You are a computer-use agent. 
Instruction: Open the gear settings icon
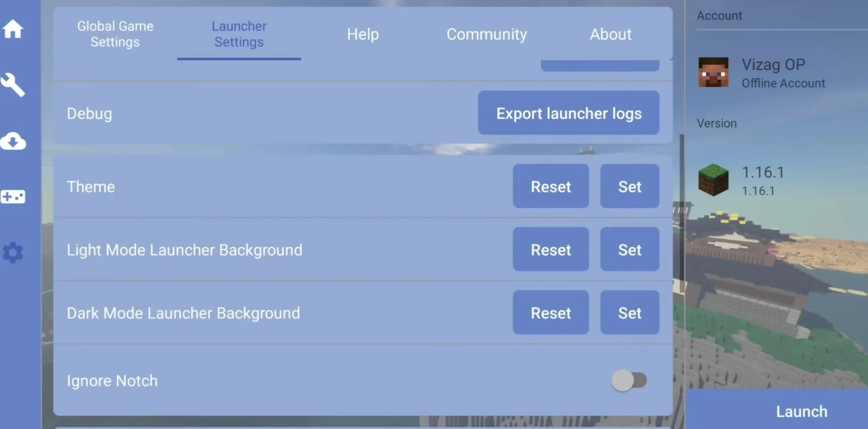(13, 252)
